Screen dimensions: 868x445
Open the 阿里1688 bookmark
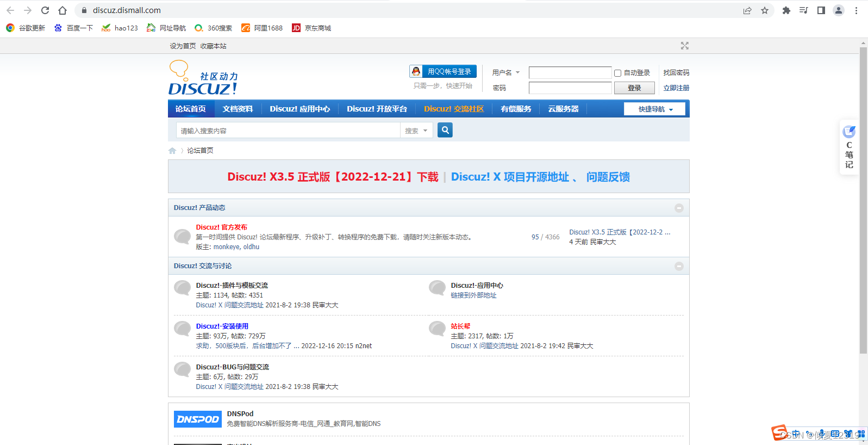262,28
